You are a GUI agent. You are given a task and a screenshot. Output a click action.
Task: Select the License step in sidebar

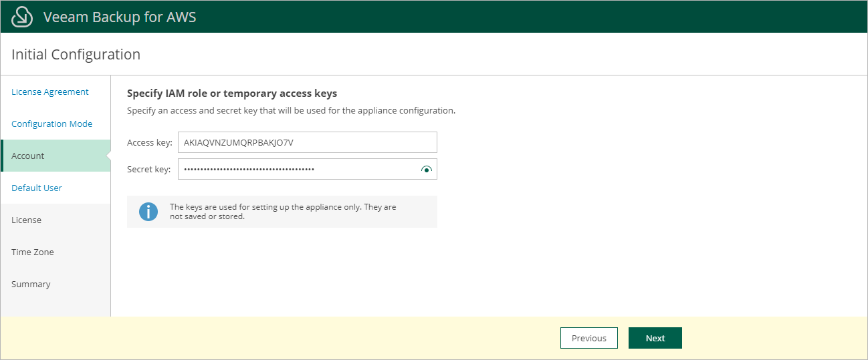coord(26,220)
